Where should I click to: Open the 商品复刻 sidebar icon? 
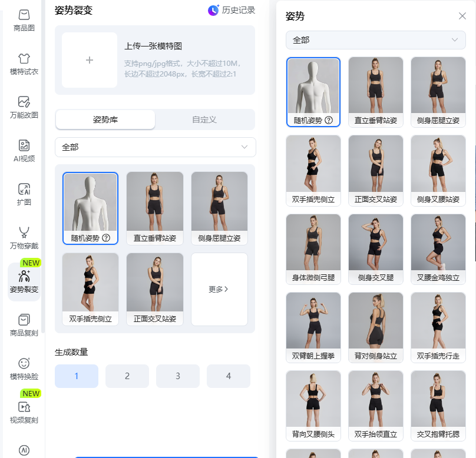[x=24, y=320]
